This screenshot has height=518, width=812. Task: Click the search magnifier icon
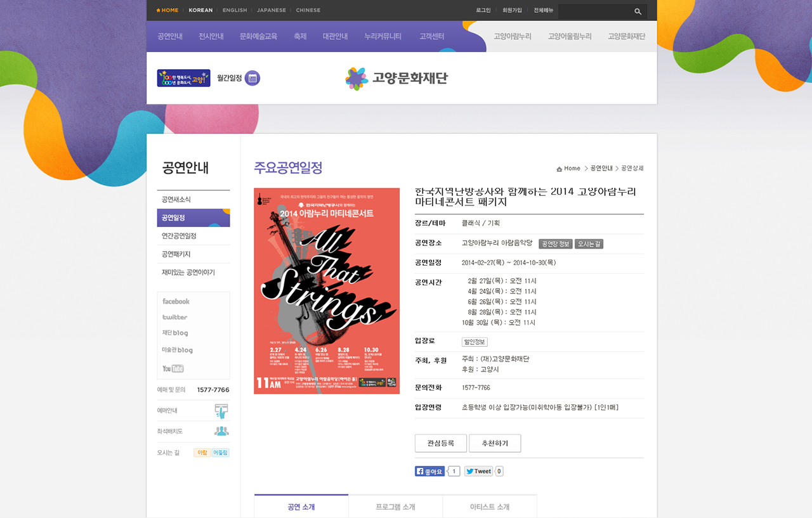point(638,11)
